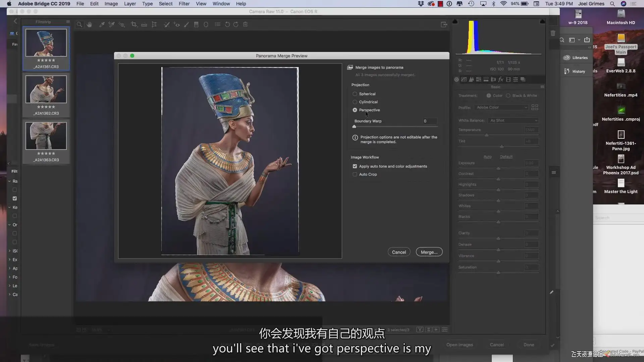Screen dimensions: 644x362
Task: Open the Presets panel tab icon
Action: [x=516, y=79]
